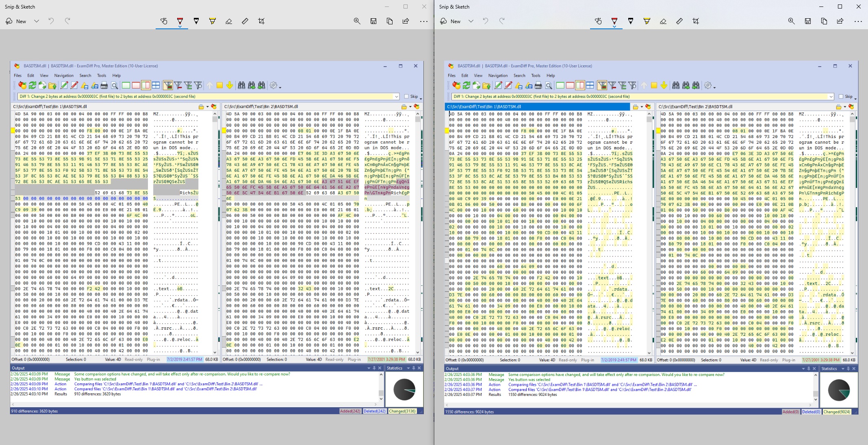Pick the pencil tool in left Snip & Sketch
The width and height of the screenshot is (868, 445).
[196, 21]
